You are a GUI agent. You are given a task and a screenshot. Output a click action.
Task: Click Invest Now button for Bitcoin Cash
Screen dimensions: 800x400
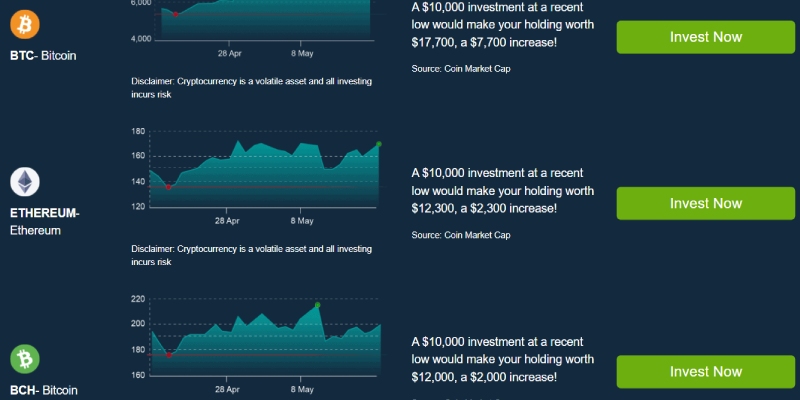[706, 372]
